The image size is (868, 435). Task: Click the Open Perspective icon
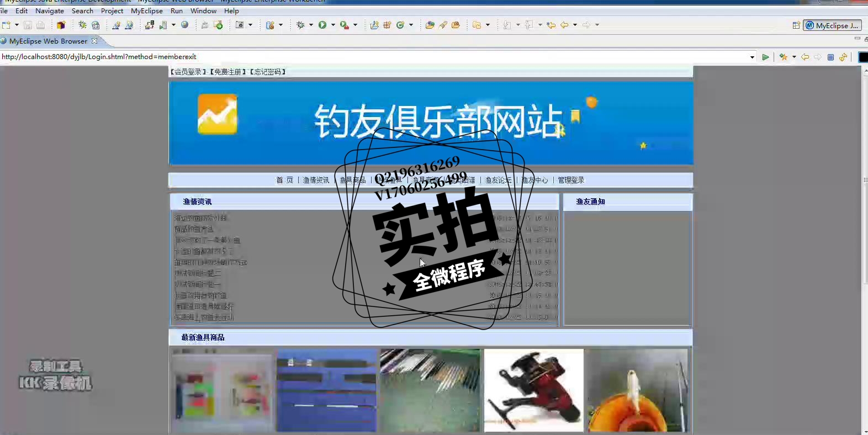coord(796,25)
